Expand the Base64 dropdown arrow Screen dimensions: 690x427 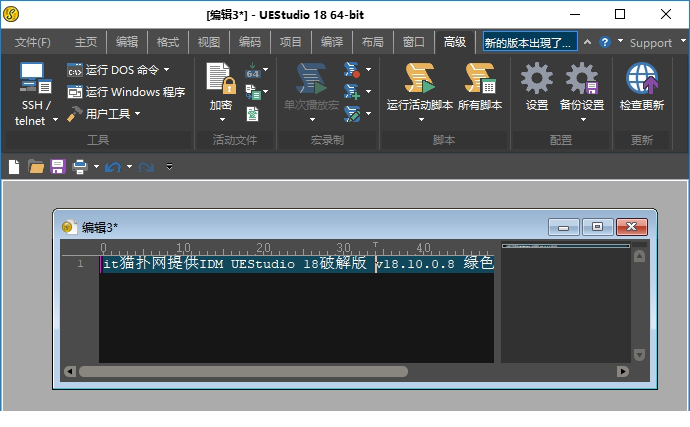pyautogui.click(x=266, y=70)
